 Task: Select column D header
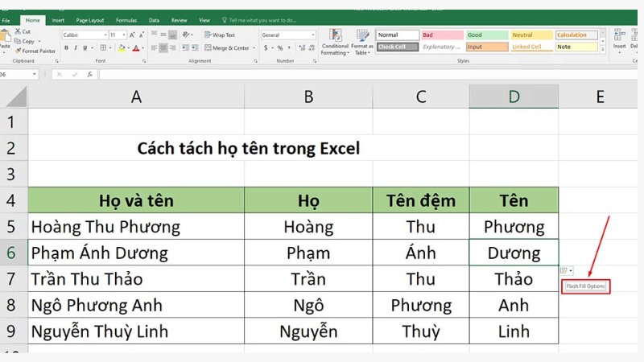coord(514,97)
